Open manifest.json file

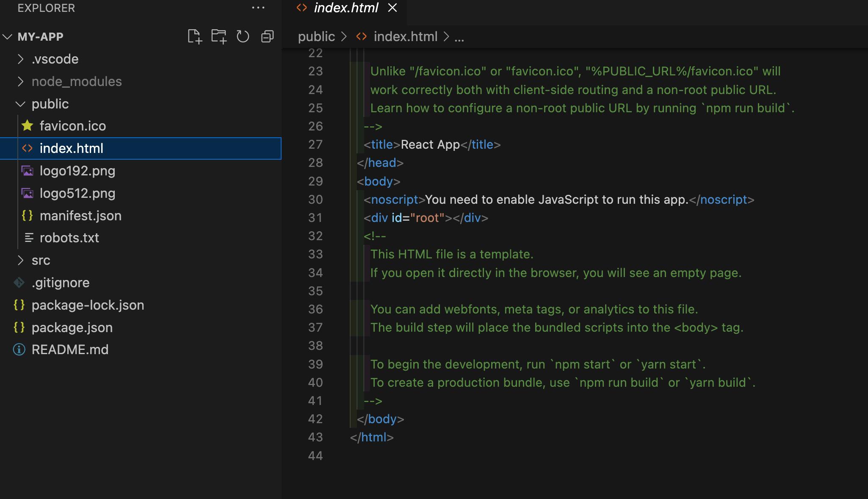click(80, 216)
